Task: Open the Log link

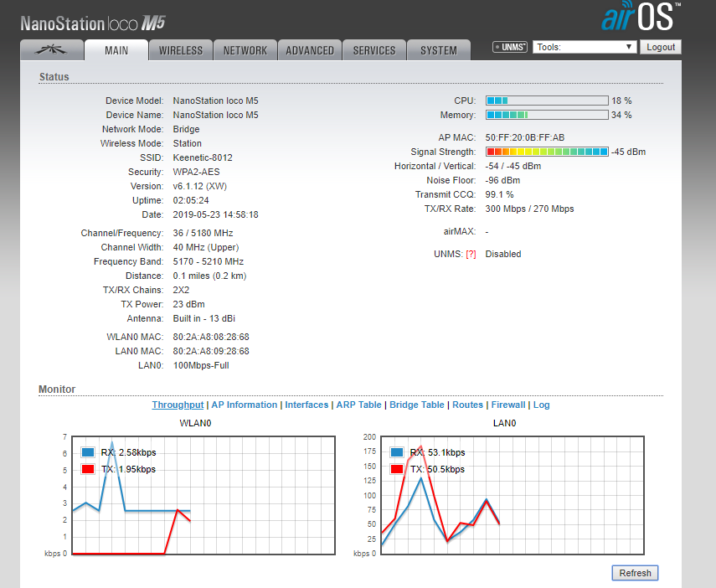Action: click(542, 405)
